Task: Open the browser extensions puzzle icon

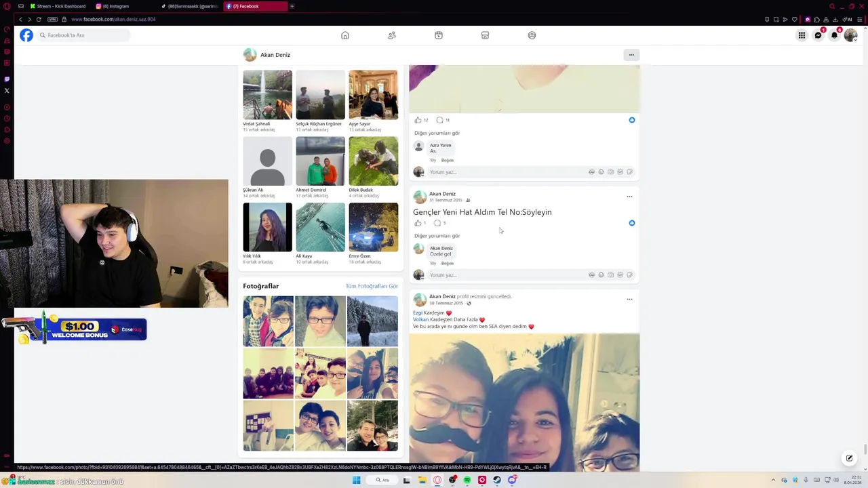Action: (816, 19)
